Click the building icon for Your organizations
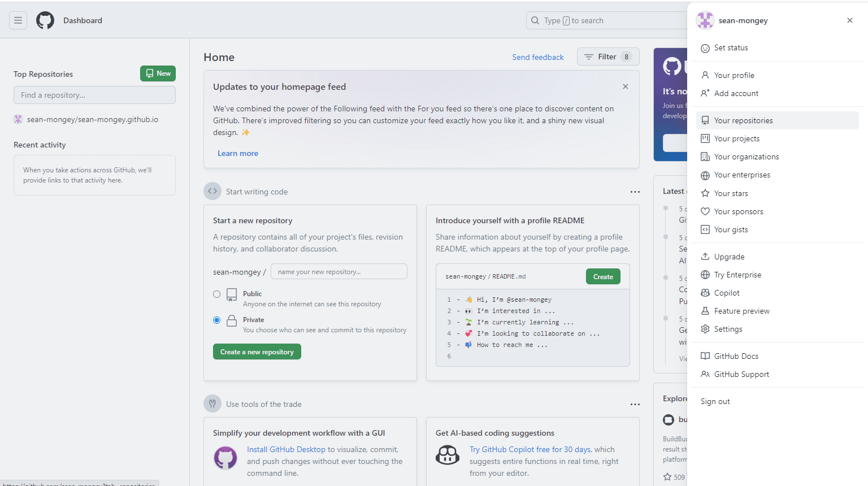This screenshot has width=868, height=486. click(x=705, y=157)
